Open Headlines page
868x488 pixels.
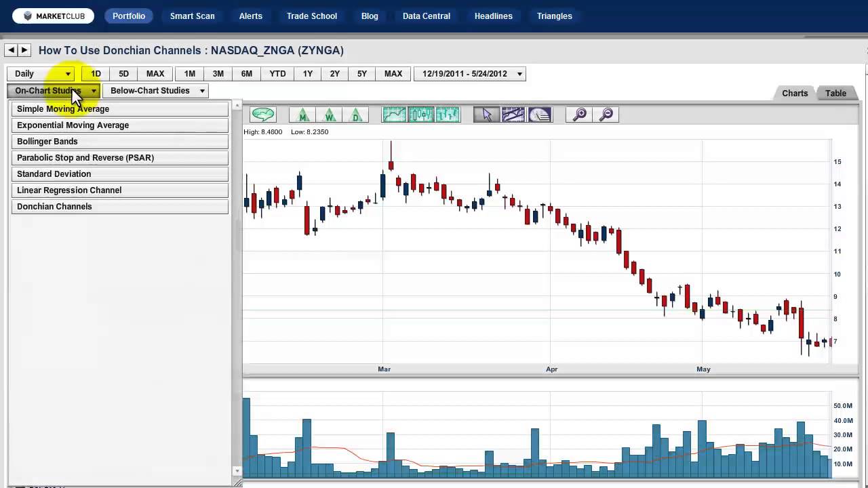click(494, 16)
